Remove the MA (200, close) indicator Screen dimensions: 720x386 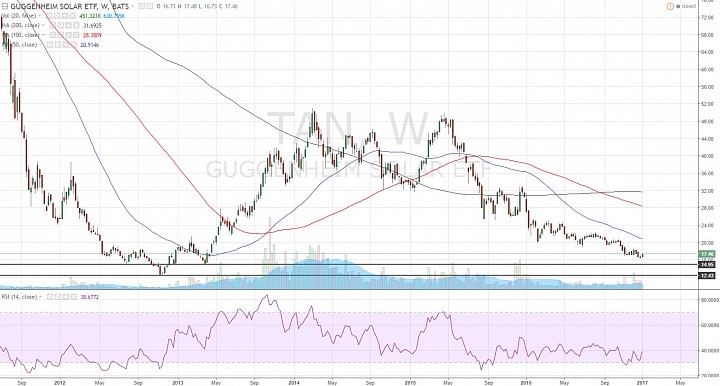pos(76,25)
